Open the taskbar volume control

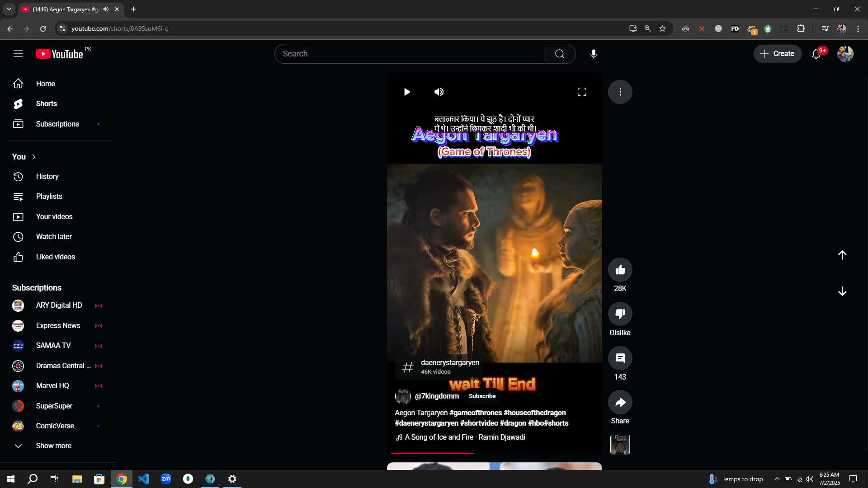point(810,479)
